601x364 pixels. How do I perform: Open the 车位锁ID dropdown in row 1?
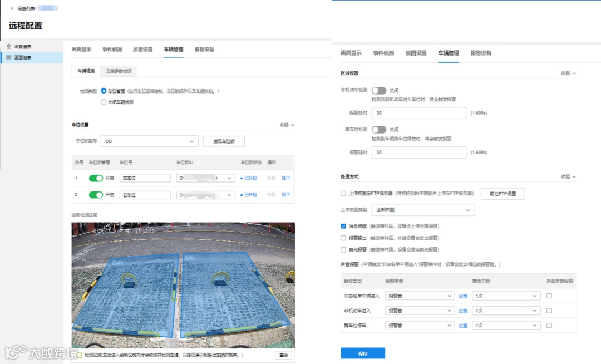[x=205, y=178]
